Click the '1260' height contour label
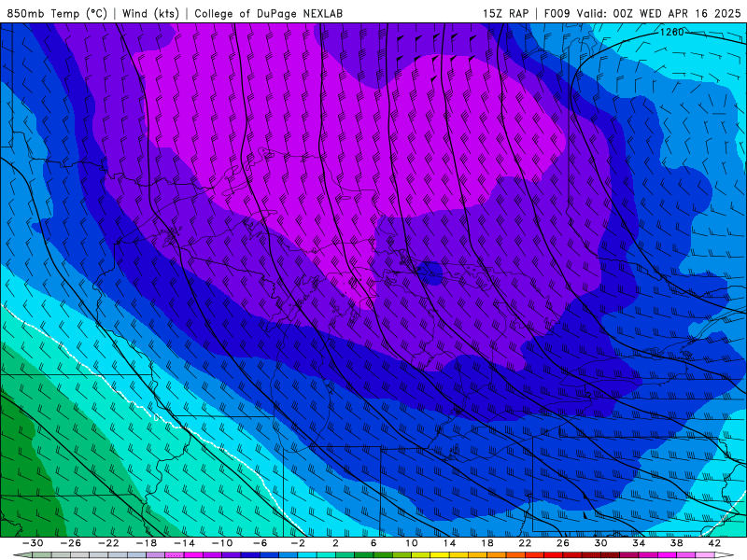The width and height of the screenshot is (747, 560). (671, 32)
